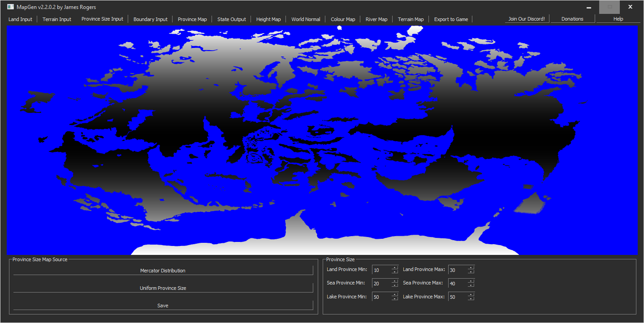Screen dimensions: 644x323
Task: Decrease Sea Province Max with down arrow
Action: click(471, 285)
